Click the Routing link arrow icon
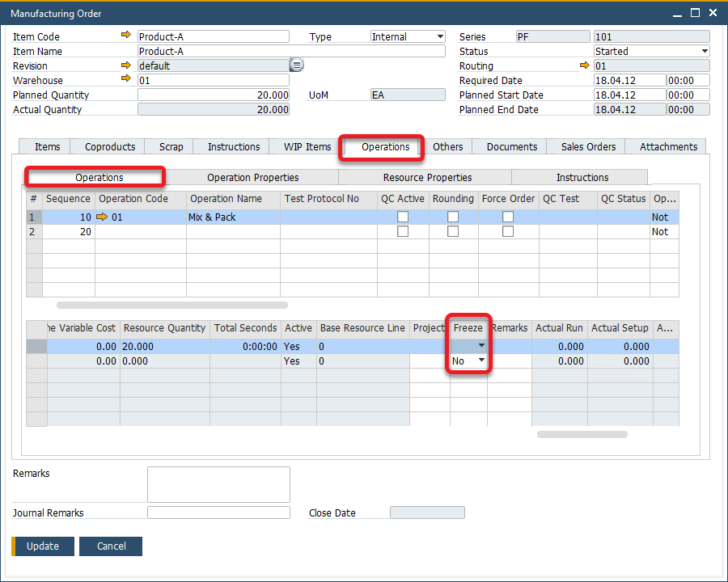The image size is (728, 582). [x=585, y=65]
